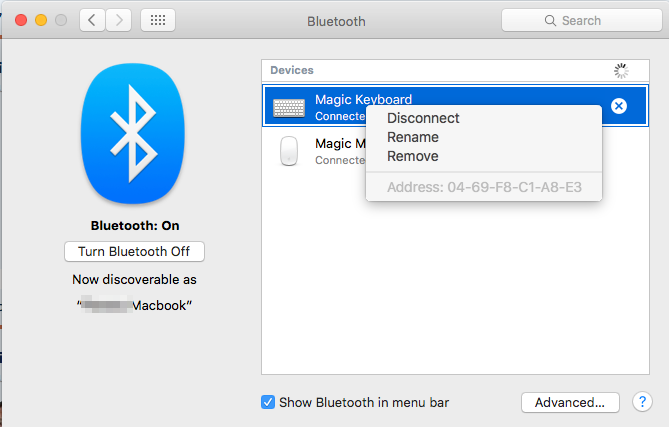Viewport: 669px width, 427px height.
Task: Open the Advanced... options
Action: click(570, 402)
